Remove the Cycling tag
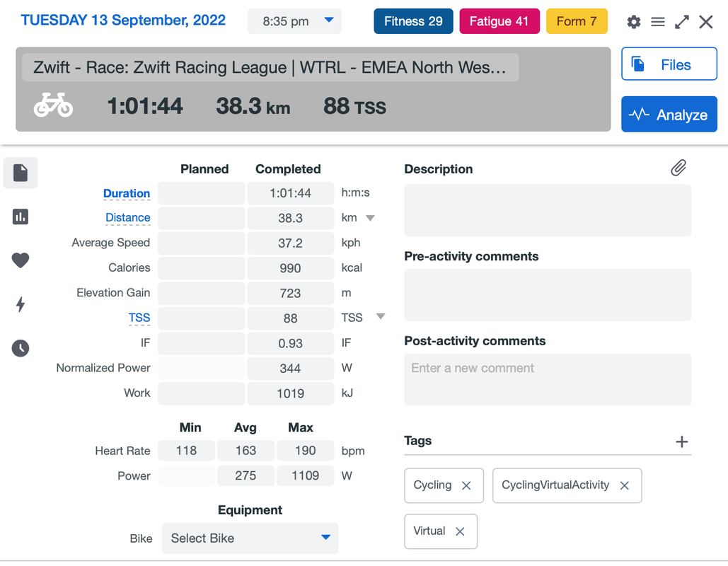728x566 pixels. coord(466,485)
